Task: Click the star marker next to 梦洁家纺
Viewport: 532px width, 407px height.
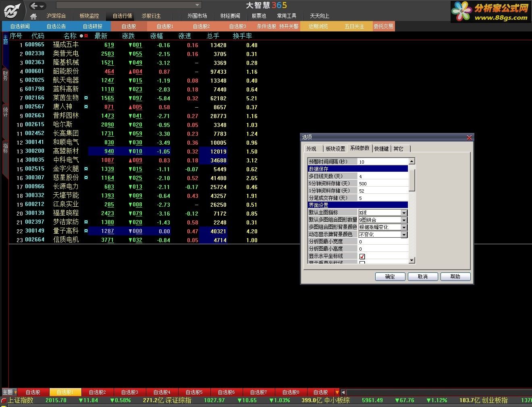Action: click(x=86, y=222)
